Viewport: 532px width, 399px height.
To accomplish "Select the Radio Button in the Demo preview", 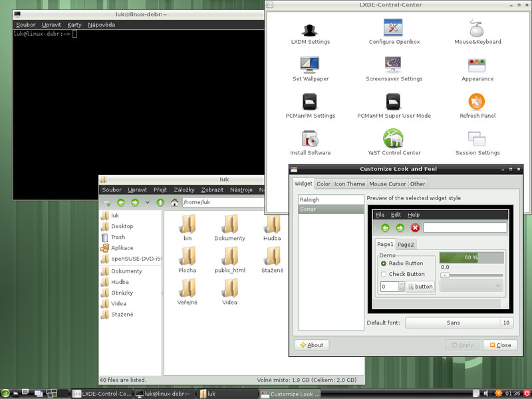I will click(x=402, y=263).
